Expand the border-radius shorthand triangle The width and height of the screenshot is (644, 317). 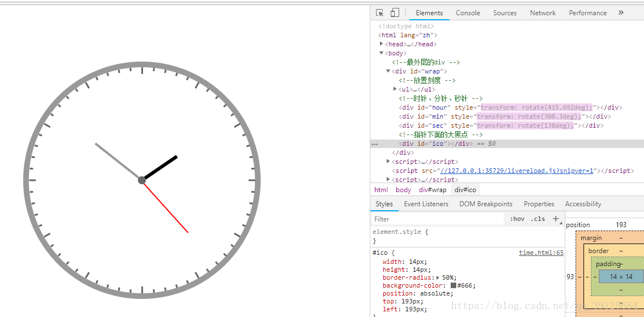click(x=438, y=277)
